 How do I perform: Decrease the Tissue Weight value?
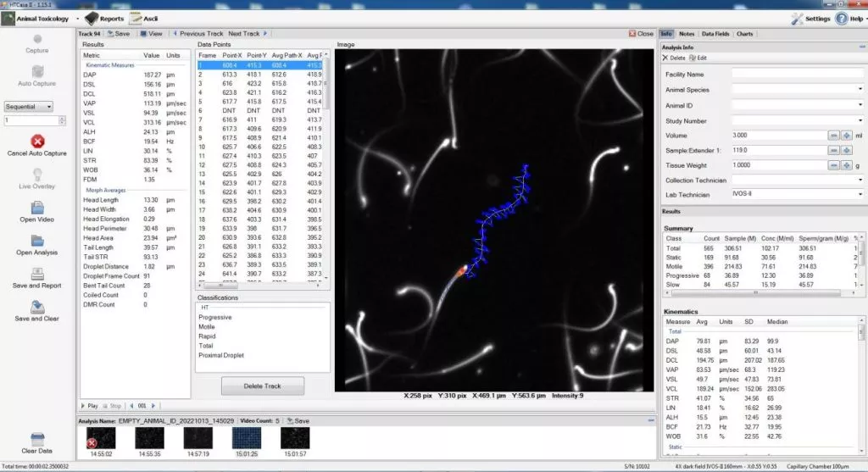[x=834, y=165]
